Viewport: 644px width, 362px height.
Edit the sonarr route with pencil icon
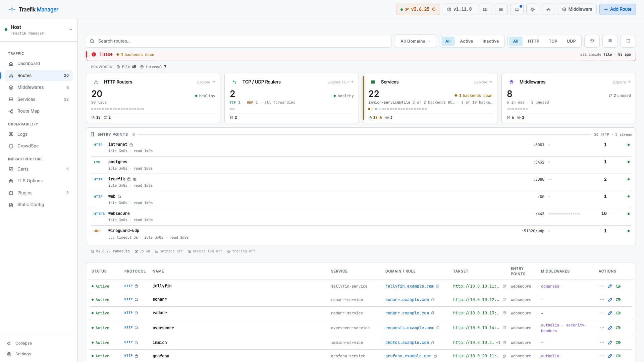click(610, 300)
